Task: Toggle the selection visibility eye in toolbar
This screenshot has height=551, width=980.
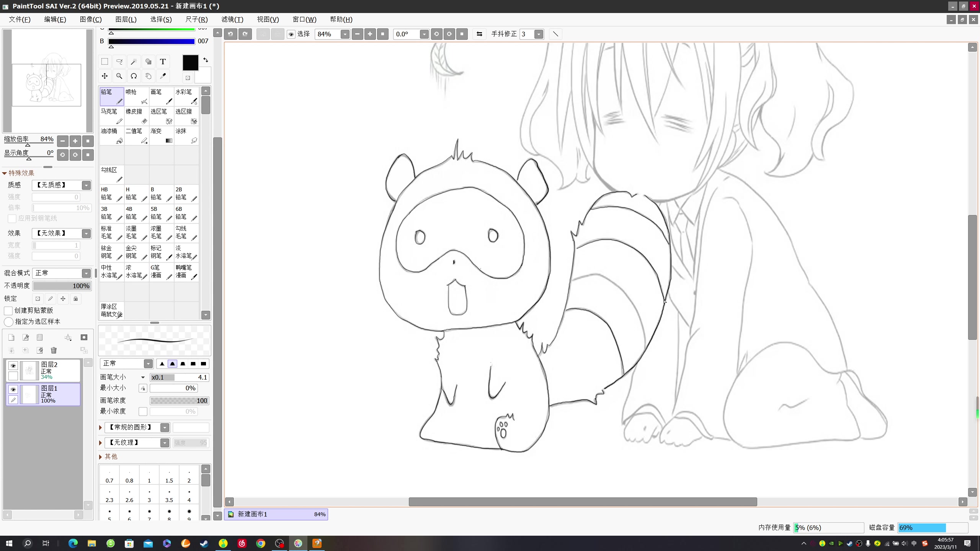Action: tap(291, 34)
